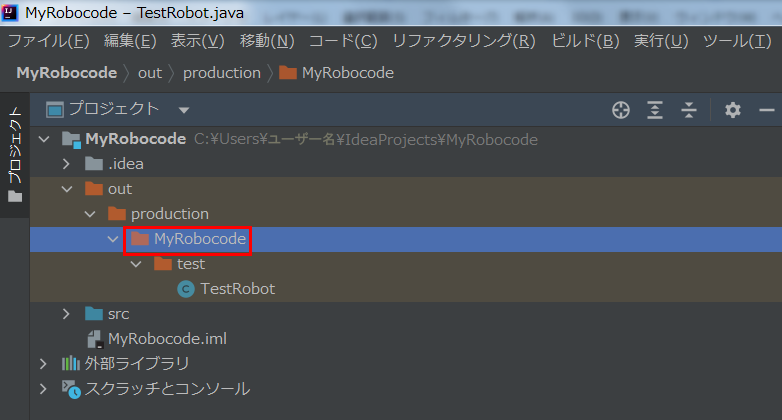This screenshot has height=420, width=782.
Task: Click the project path text after MyRobocode
Action: 366,139
